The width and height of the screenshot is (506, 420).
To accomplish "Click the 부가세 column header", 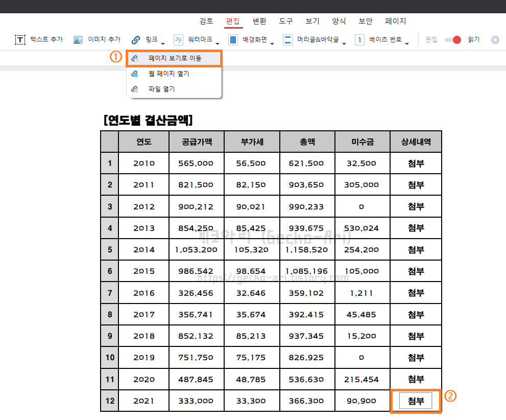I will click(x=252, y=142).
